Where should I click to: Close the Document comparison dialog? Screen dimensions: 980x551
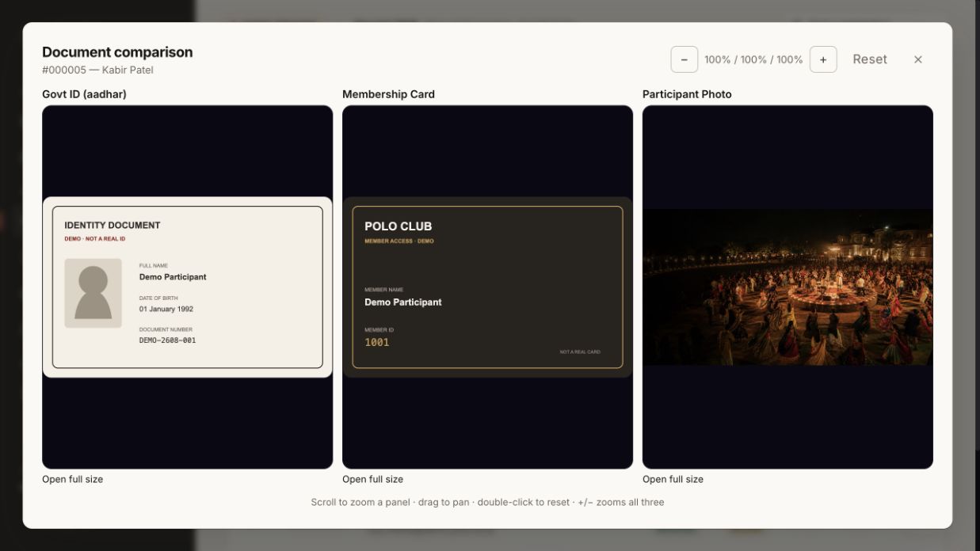[x=918, y=59]
